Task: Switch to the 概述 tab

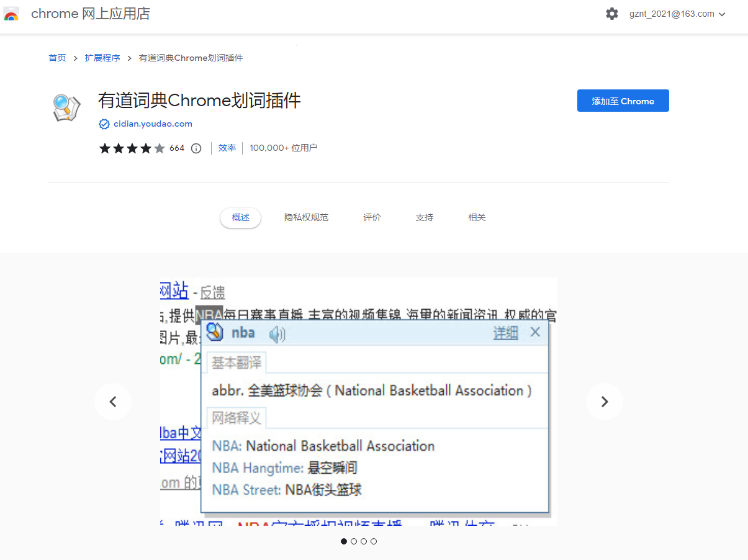Action: 240,218
